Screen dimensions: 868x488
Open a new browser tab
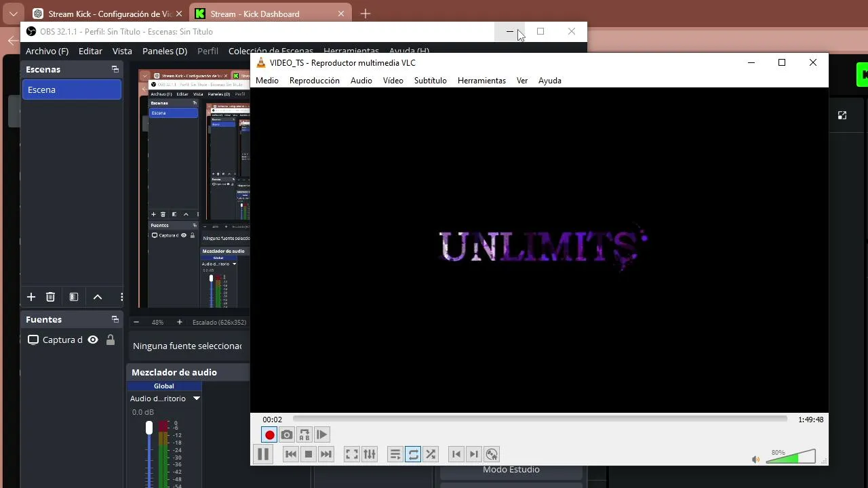coord(366,14)
